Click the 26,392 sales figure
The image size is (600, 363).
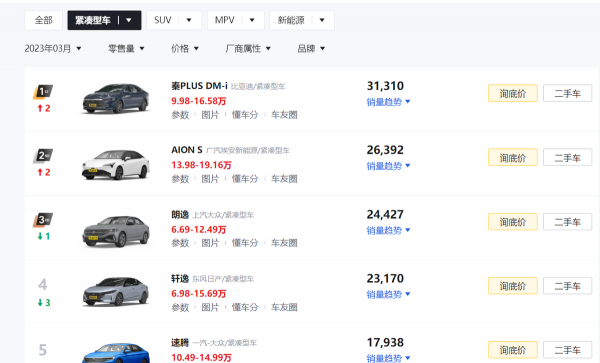(x=385, y=150)
